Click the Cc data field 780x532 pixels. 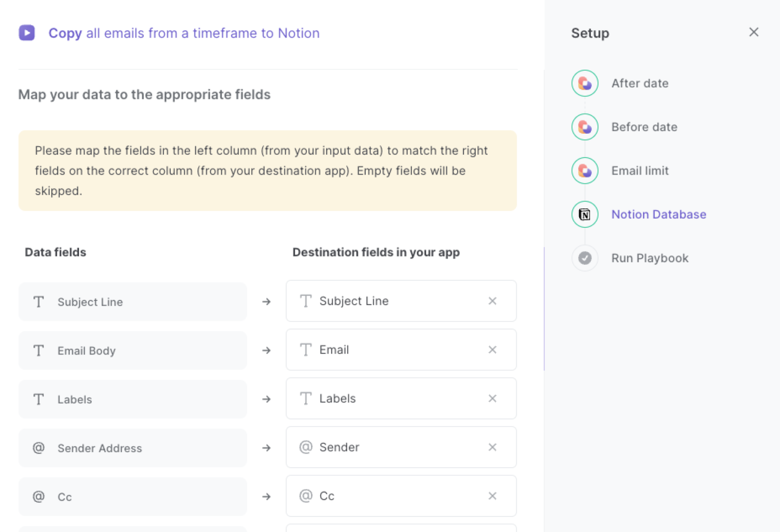(x=133, y=497)
